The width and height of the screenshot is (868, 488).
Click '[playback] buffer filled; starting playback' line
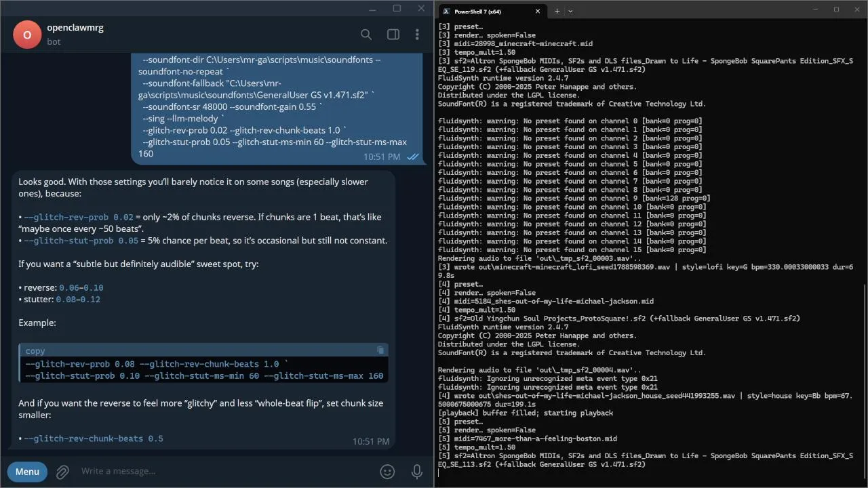[526, 413]
